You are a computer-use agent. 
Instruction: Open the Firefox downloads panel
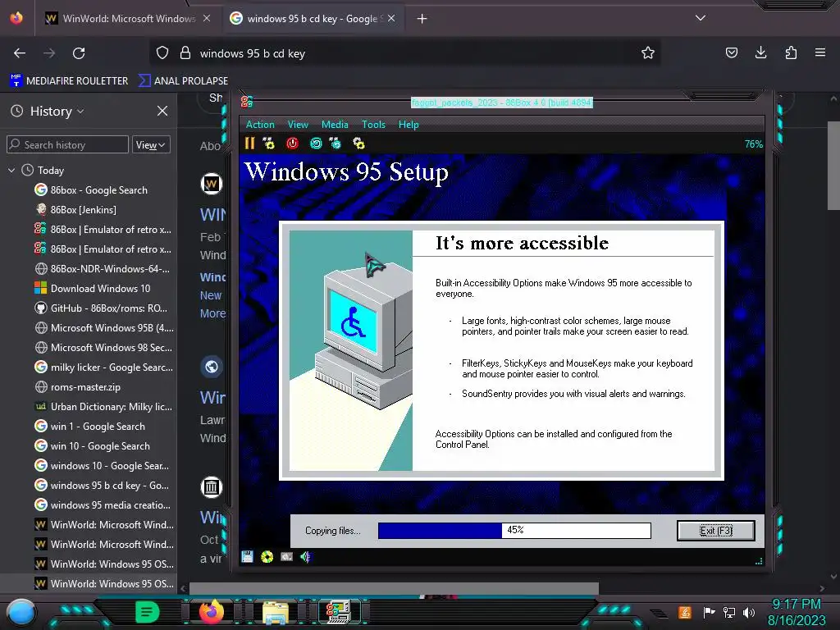click(x=760, y=52)
